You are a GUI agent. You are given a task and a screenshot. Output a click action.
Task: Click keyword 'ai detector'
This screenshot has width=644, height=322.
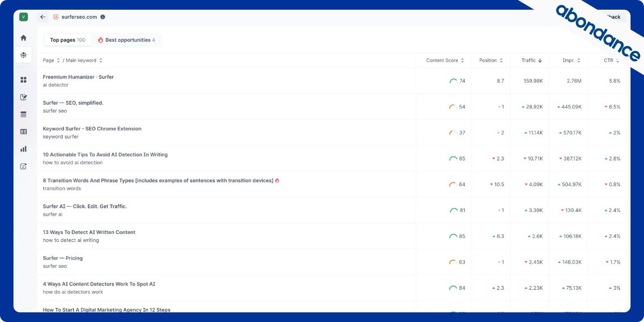coord(56,85)
